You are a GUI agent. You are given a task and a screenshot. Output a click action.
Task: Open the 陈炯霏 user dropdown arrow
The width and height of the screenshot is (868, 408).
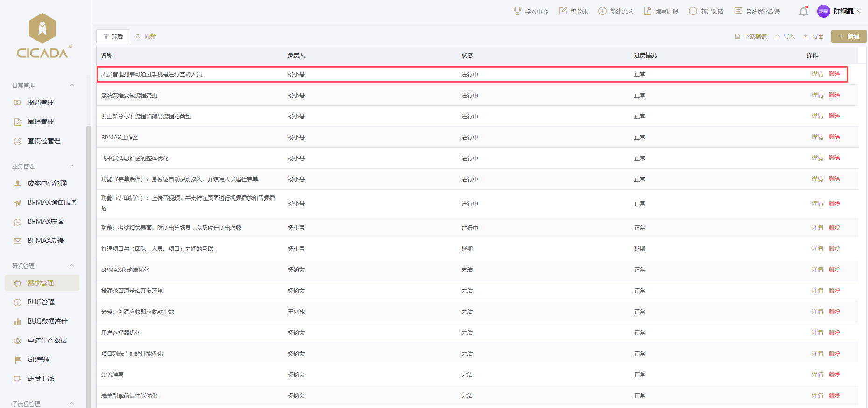click(x=859, y=11)
